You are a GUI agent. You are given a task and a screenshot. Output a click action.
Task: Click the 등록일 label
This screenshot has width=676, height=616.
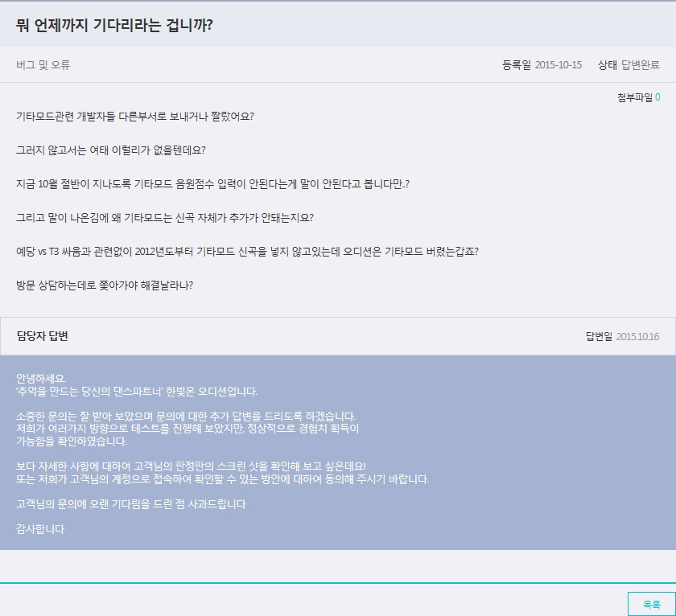click(x=517, y=65)
